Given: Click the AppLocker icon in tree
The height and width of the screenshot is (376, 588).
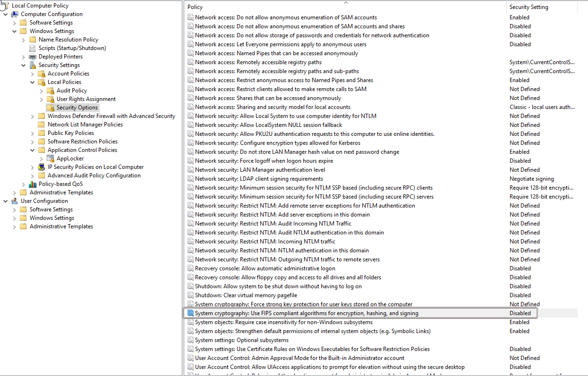Looking at the screenshot, I should [x=51, y=159].
